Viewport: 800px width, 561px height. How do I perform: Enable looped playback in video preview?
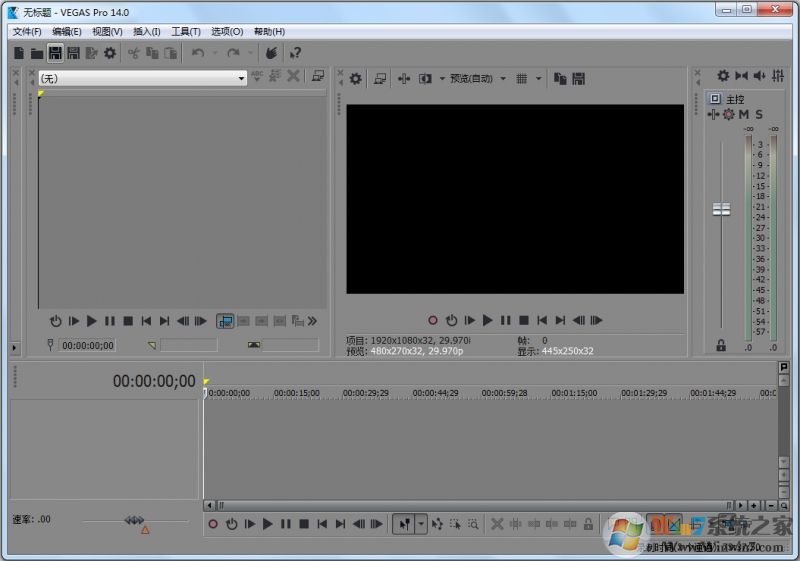[x=452, y=320]
